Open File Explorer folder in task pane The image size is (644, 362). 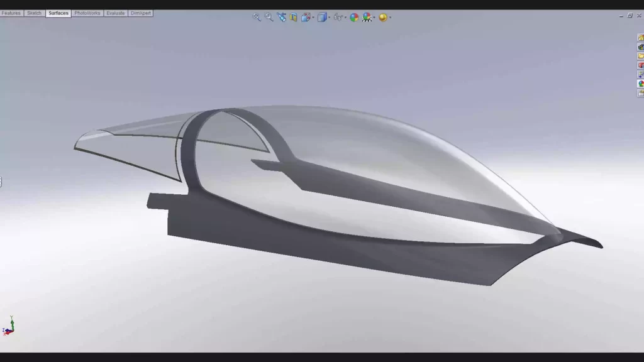(x=641, y=56)
